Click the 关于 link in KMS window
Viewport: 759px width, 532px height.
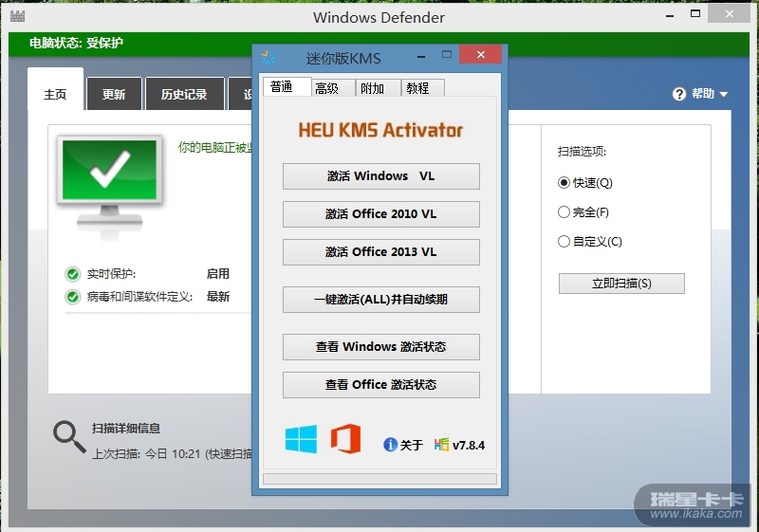(x=412, y=445)
